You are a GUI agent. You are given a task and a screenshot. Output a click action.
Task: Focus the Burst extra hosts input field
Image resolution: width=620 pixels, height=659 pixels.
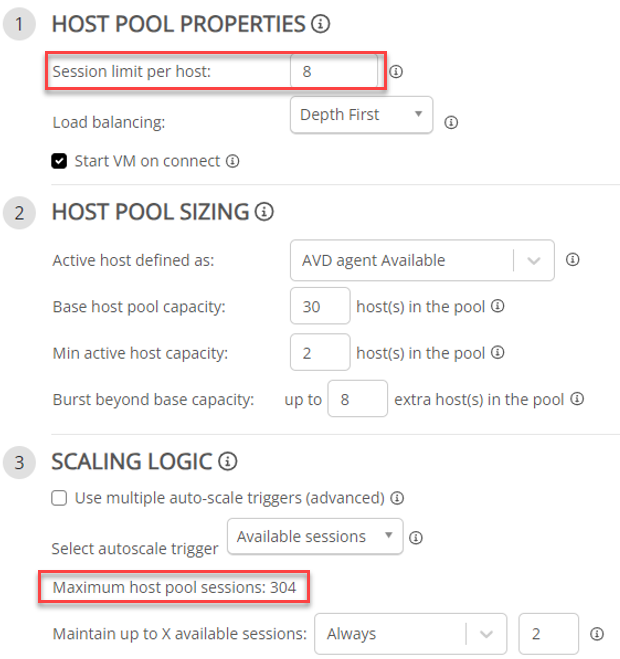pos(357,399)
